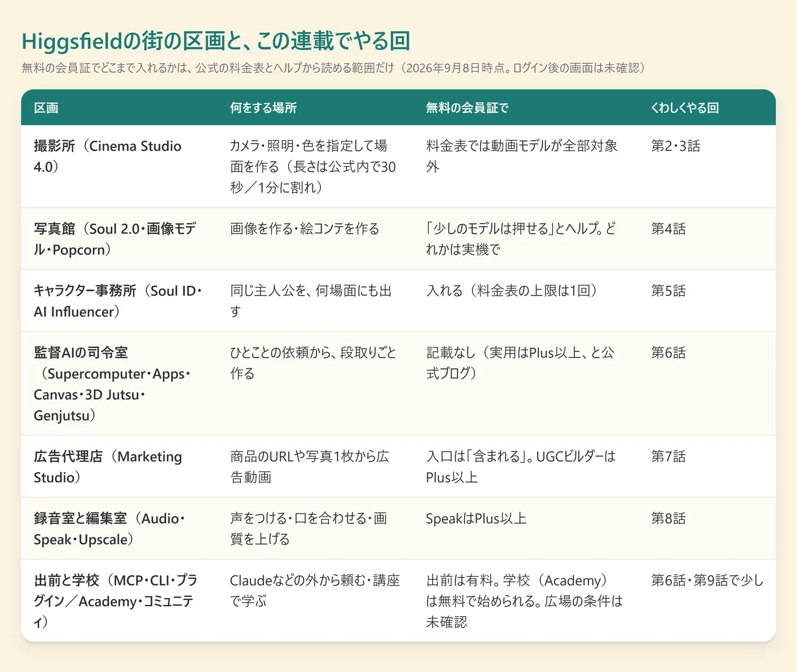Image resolution: width=797 pixels, height=672 pixels.
Task: Click the '第7話' cell
Action: [x=707, y=466]
